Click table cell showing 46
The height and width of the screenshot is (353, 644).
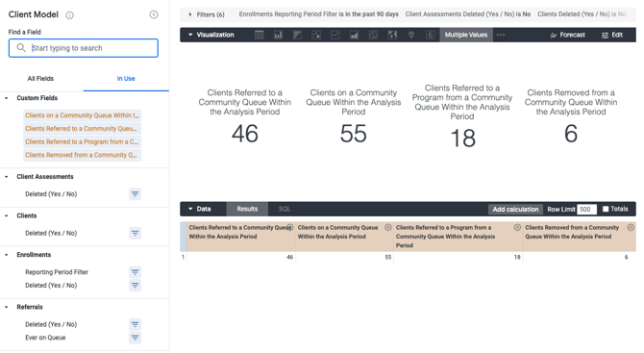coord(240,257)
